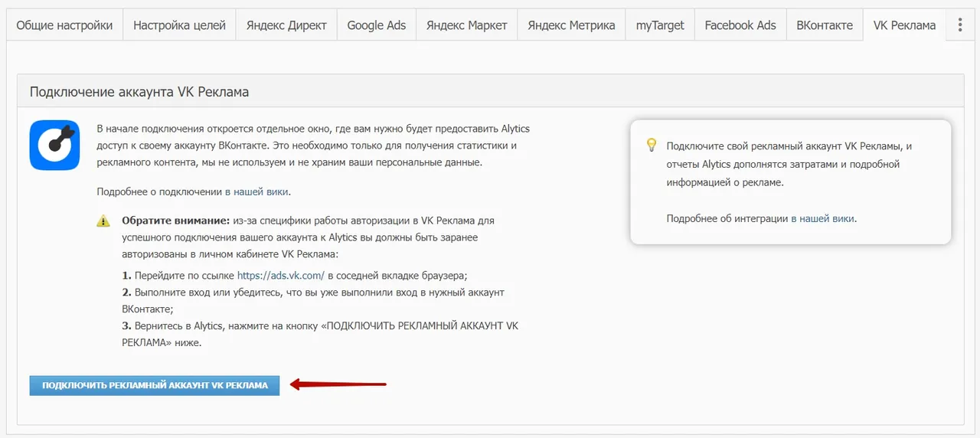The image size is (980, 438).
Task: Select the VK Реклама tab
Action: [904, 25]
